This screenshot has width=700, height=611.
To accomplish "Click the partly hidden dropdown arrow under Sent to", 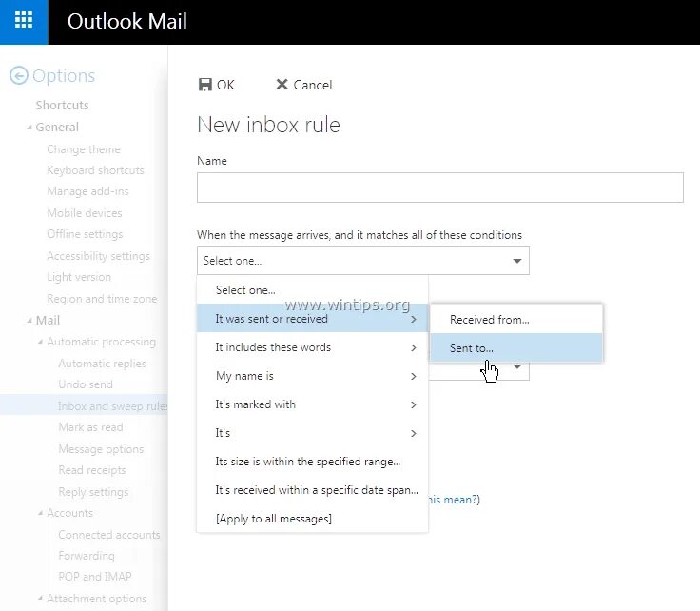I will point(517,366).
